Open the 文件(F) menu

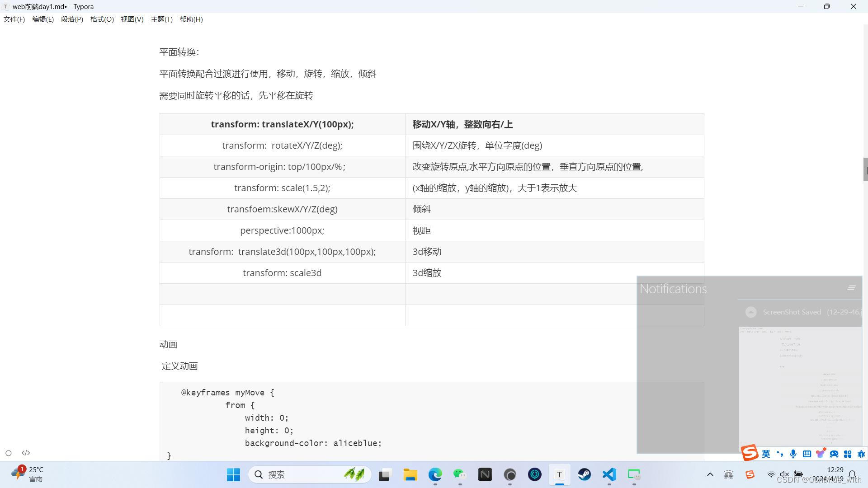coord(14,19)
